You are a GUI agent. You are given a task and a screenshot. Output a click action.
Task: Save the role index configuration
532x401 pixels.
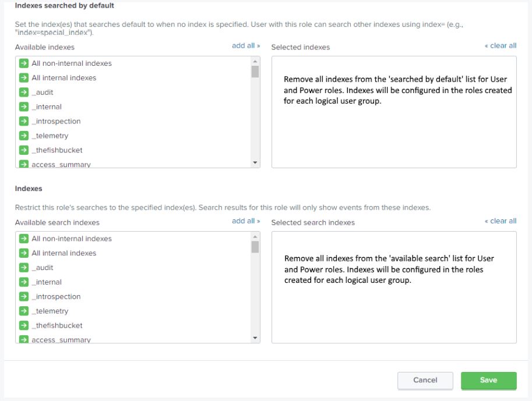coord(488,380)
